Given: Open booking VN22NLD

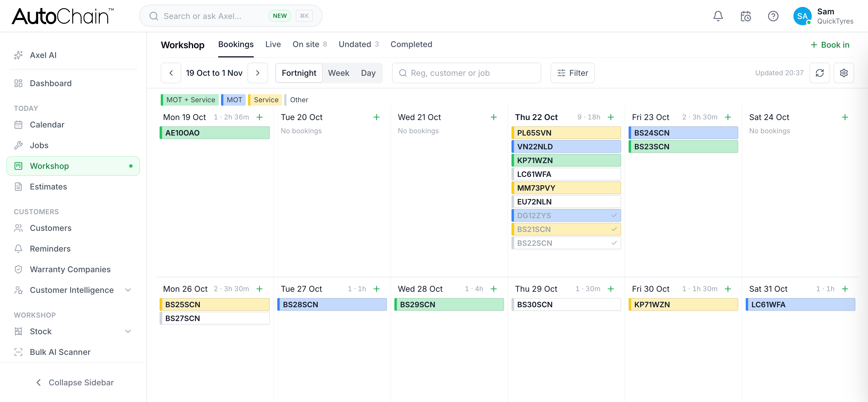Looking at the screenshot, I should [566, 146].
